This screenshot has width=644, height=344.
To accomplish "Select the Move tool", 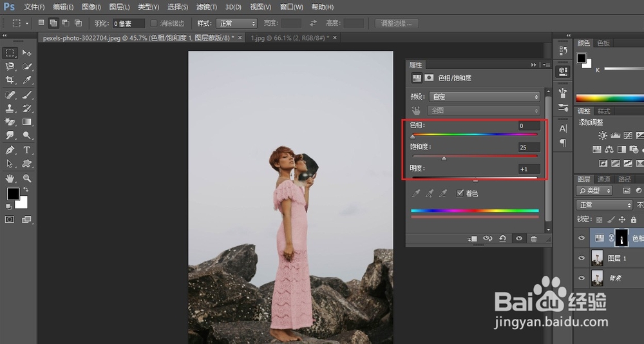I will pyautogui.click(x=26, y=53).
